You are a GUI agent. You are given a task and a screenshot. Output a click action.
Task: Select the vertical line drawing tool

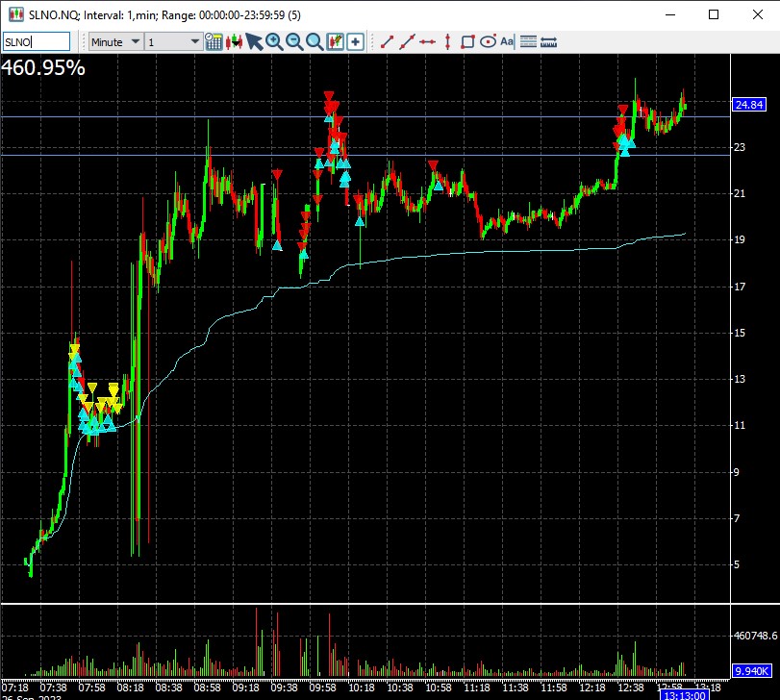pos(447,41)
